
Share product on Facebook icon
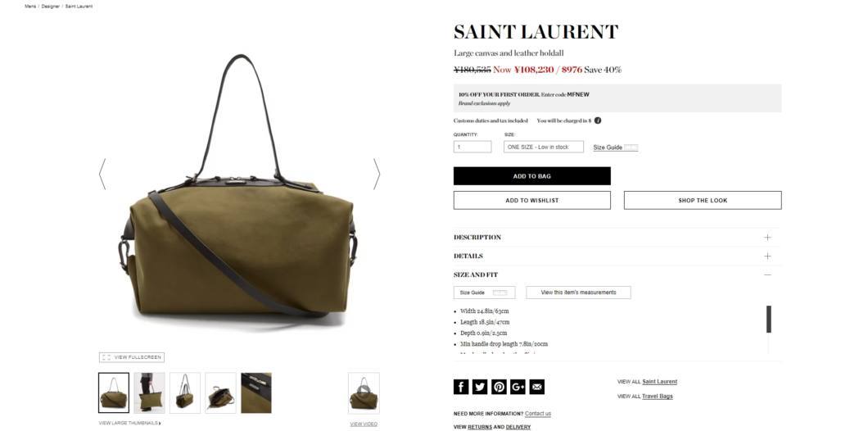click(x=460, y=387)
